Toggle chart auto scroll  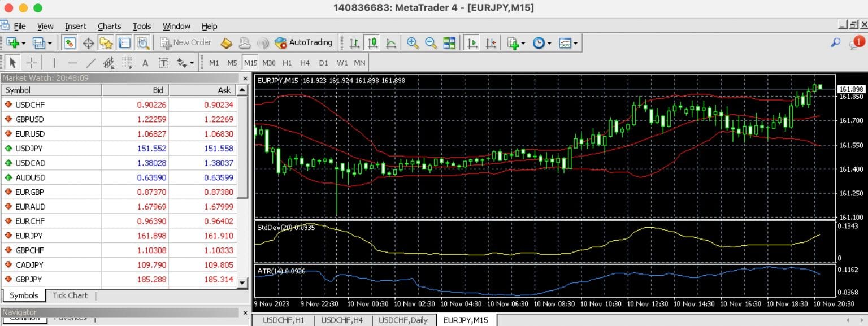tap(472, 42)
